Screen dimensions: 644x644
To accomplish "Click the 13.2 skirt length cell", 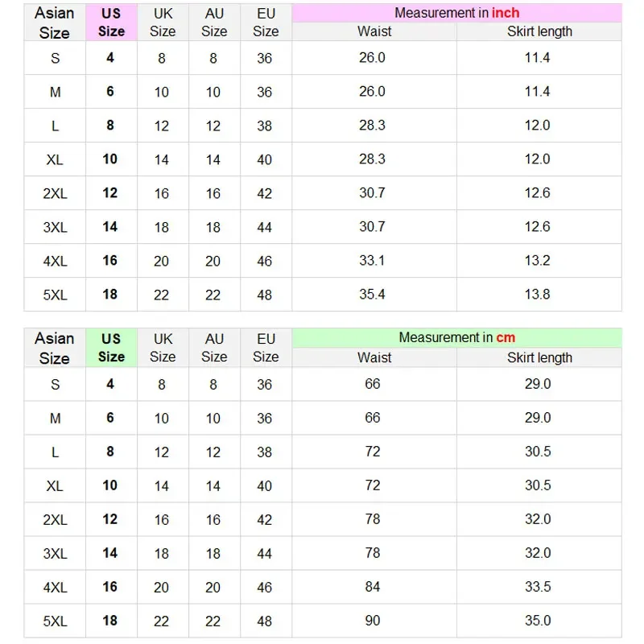I will point(537,260).
